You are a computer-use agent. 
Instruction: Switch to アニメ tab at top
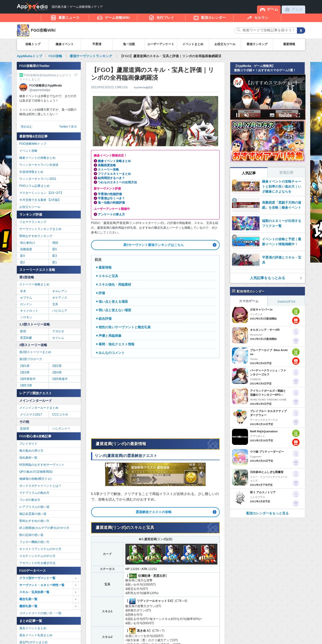(x=293, y=9)
